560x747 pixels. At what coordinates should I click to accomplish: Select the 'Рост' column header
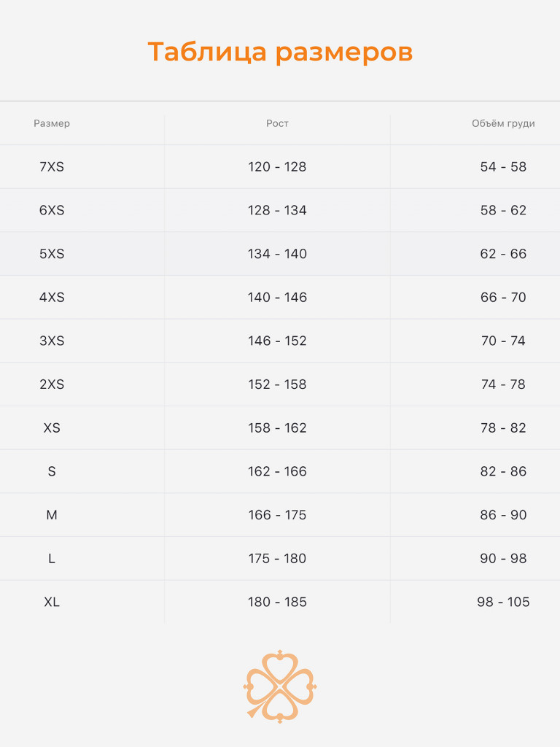[277, 123]
